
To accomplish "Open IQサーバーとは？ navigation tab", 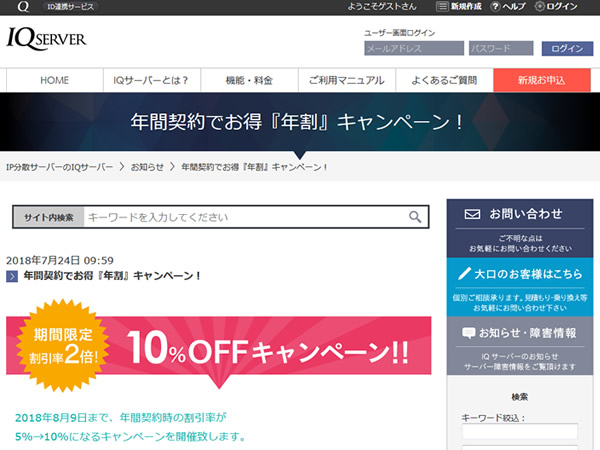I will click(152, 80).
